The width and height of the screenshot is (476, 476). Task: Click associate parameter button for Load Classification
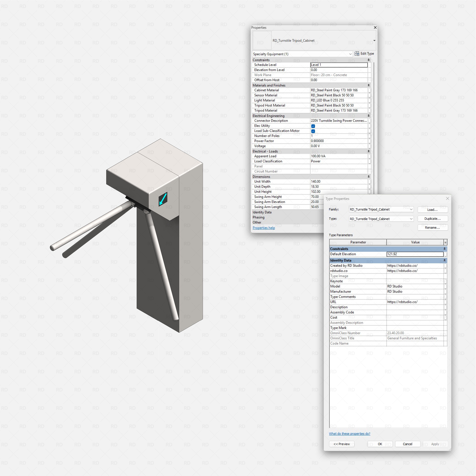pyautogui.click(x=369, y=161)
